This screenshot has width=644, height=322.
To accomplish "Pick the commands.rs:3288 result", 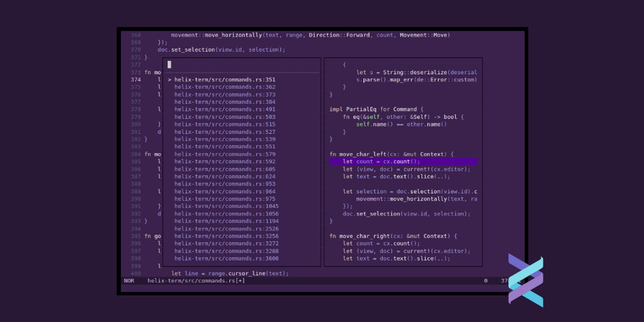I will pos(227,251).
